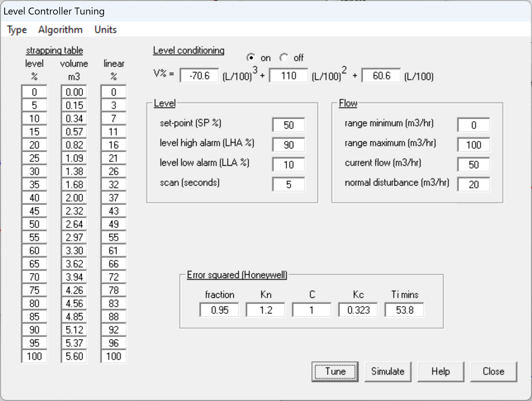Image resolution: width=532 pixels, height=401 pixels.
Task: Close the Level Controller Tuning dialog
Action: click(493, 372)
